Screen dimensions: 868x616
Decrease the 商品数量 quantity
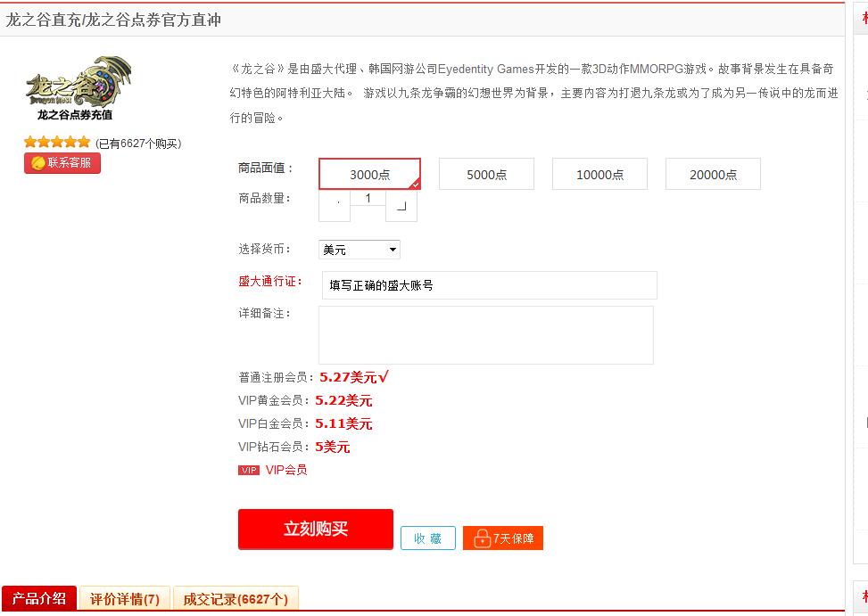coord(335,206)
